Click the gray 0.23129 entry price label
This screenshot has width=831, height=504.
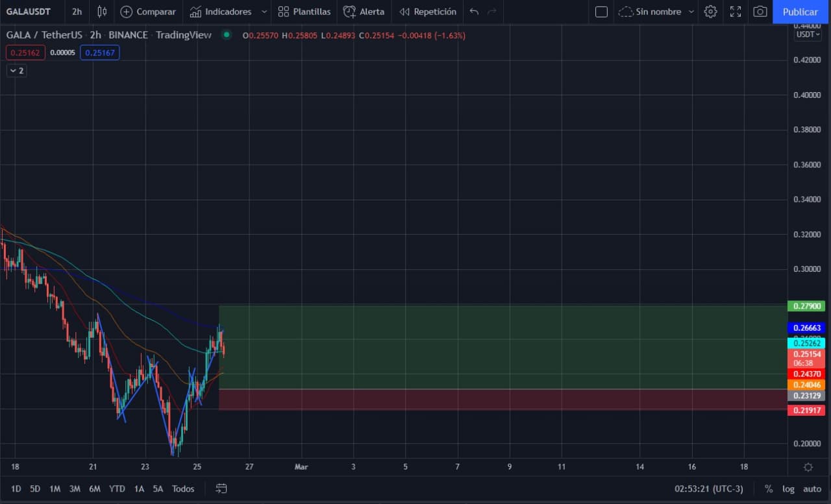click(x=806, y=396)
